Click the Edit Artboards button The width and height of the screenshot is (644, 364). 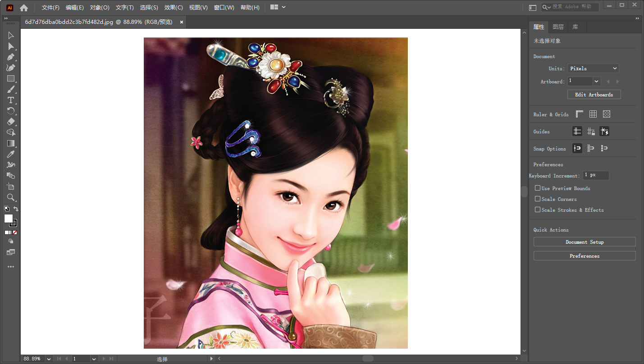point(594,95)
